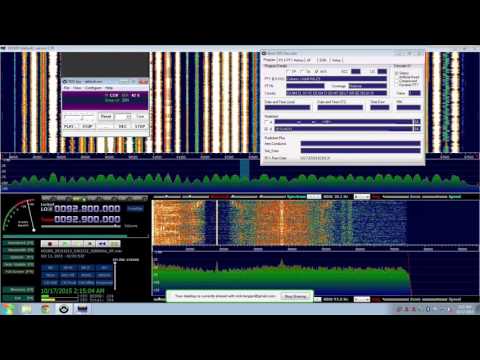Click the Exit [F4] button
The height and width of the screenshot is (360, 480).
(19, 298)
